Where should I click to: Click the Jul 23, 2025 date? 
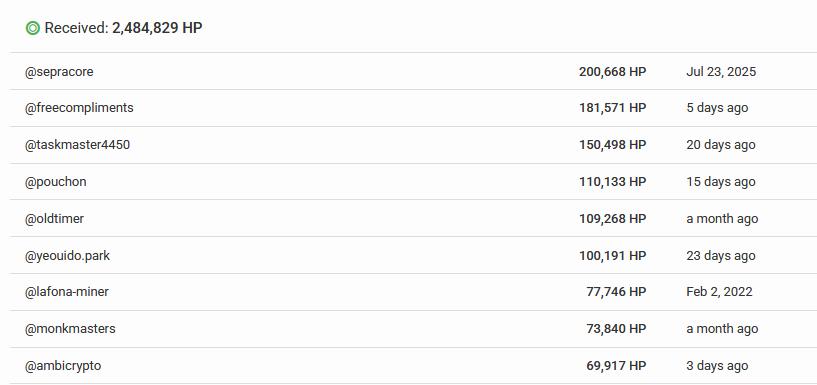click(x=721, y=71)
